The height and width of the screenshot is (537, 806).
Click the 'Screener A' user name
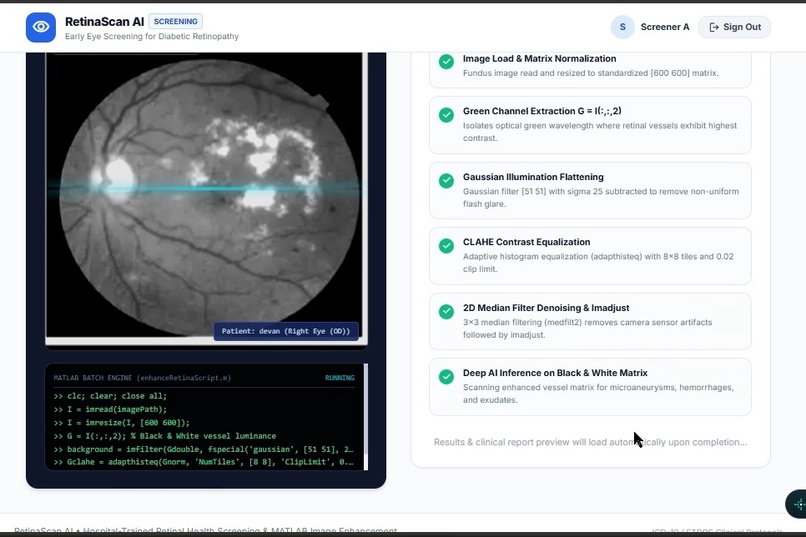(665, 27)
